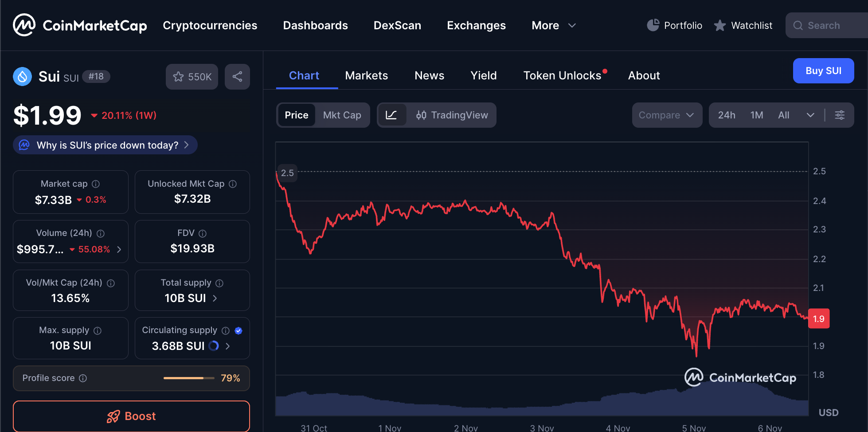Click the verified circulating supply badge
Image resolution: width=868 pixels, height=432 pixels.
pos(239,330)
